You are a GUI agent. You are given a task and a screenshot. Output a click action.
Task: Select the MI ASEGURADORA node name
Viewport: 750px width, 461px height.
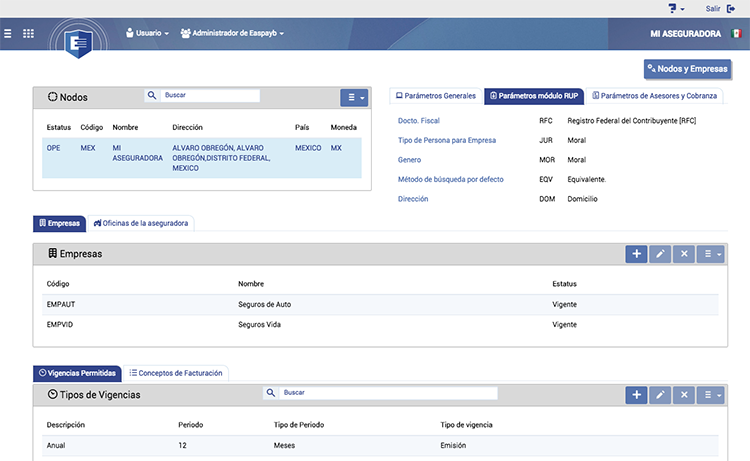(x=137, y=153)
